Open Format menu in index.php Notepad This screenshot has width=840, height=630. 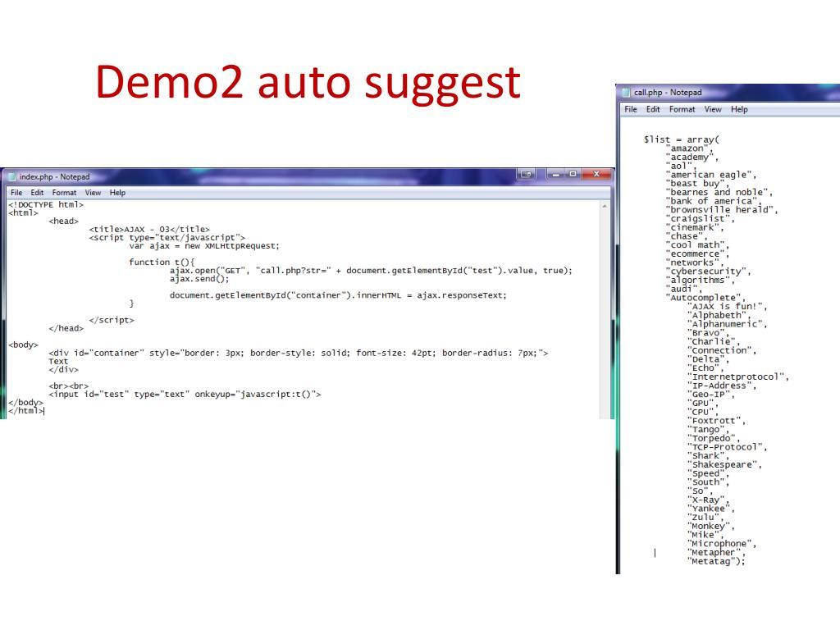pos(64,192)
